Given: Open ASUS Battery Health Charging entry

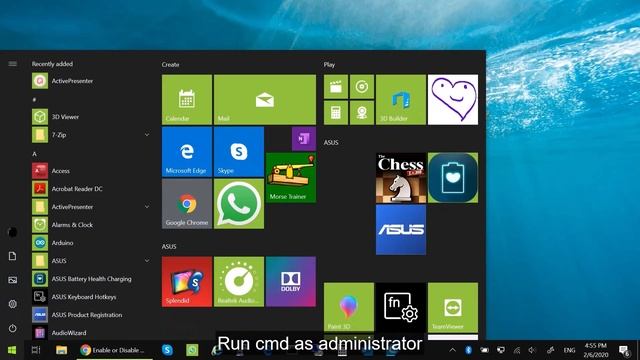Looking at the screenshot, I should click(x=91, y=279).
